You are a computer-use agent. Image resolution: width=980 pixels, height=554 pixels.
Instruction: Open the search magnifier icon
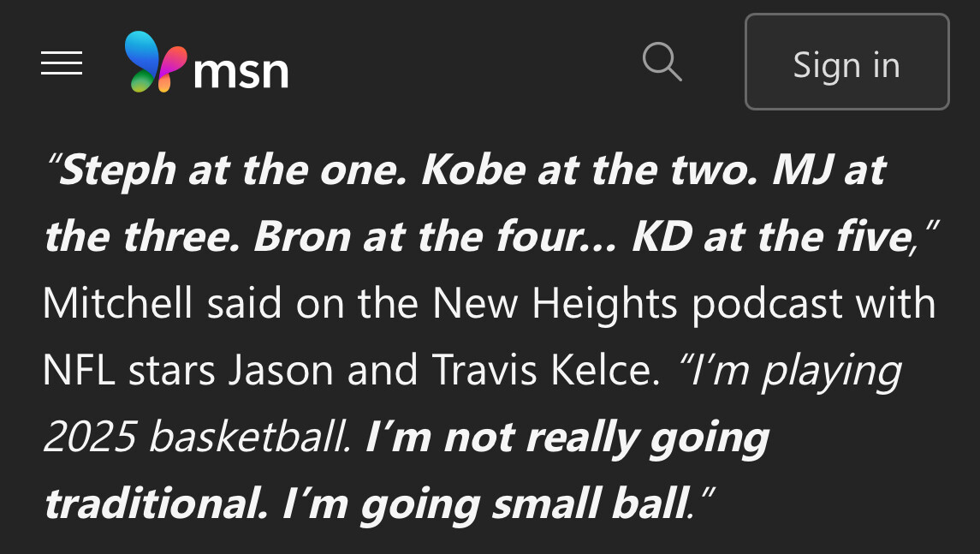click(x=662, y=63)
